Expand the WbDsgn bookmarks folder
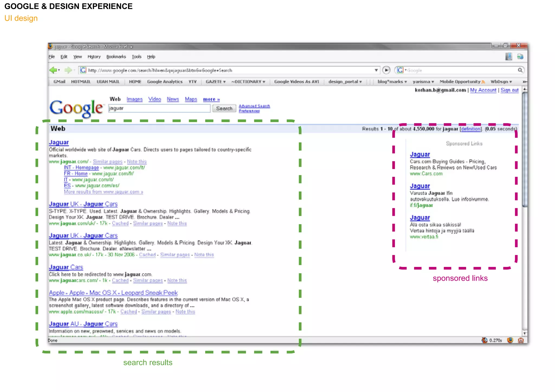The height and width of the screenshot is (392, 555). tap(501, 81)
